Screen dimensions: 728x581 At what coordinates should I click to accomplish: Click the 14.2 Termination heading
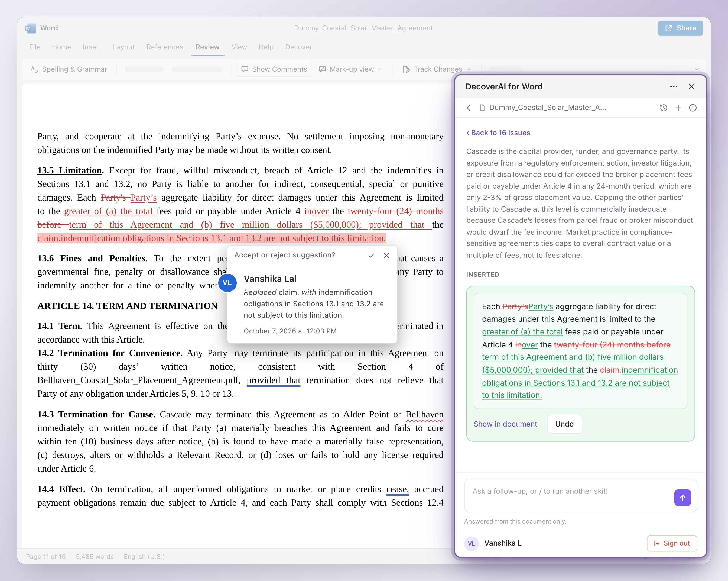point(73,353)
